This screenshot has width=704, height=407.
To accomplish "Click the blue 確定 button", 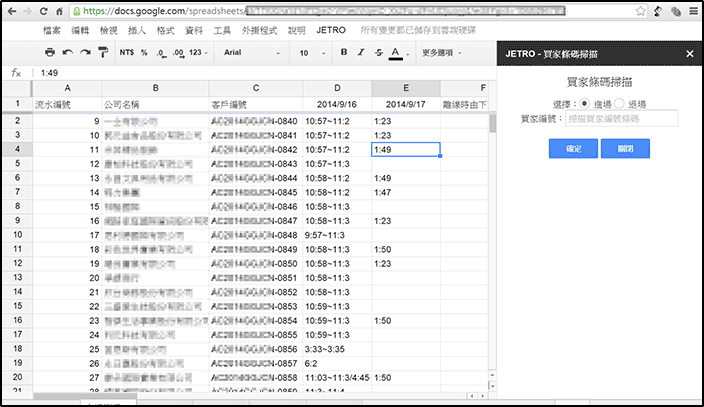I will [x=572, y=148].
